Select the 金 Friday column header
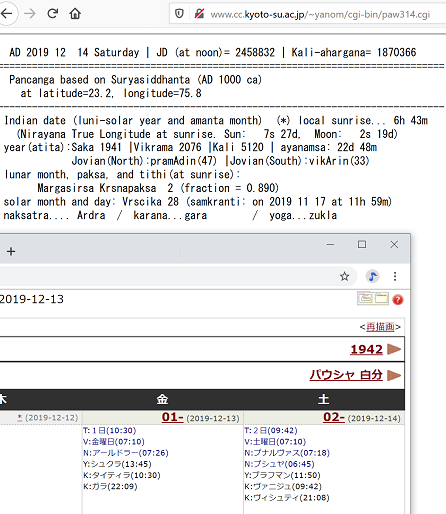 click(162, 399)
